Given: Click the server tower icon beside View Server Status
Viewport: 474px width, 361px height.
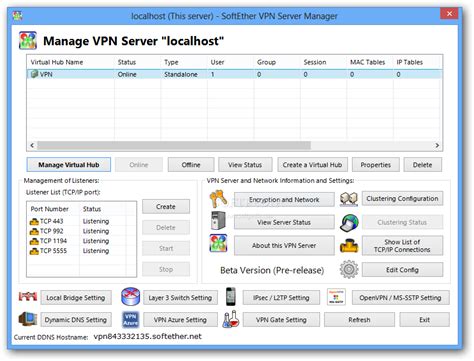Looking at the screenshot, I should click(x=218, y=221).
